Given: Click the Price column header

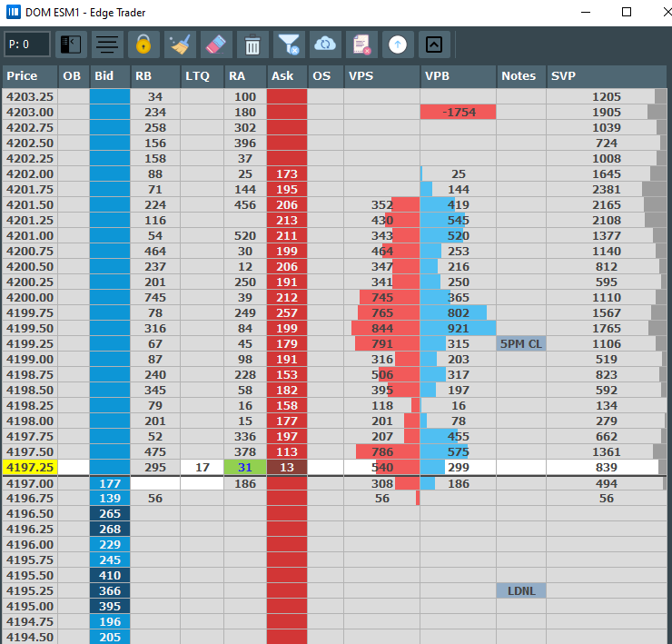Looking at the screenshot, I should 30,76.
